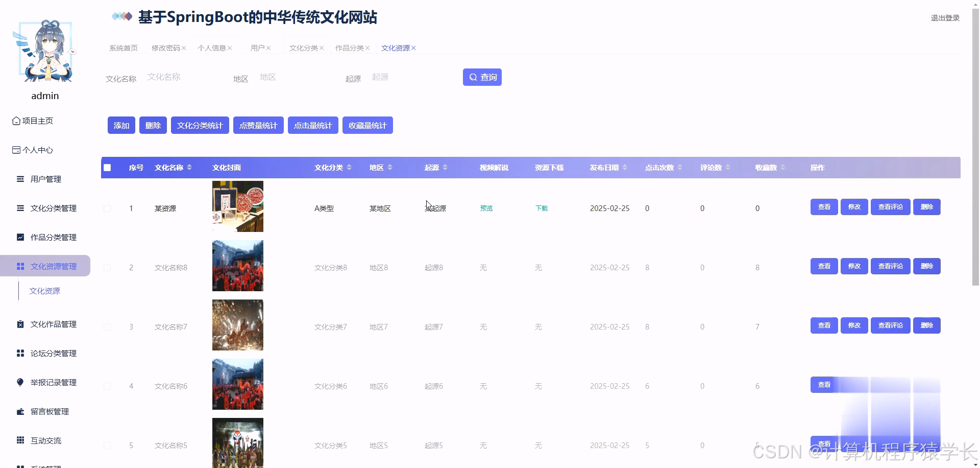Click the 预览 link for 某资源

coord(485,208)
